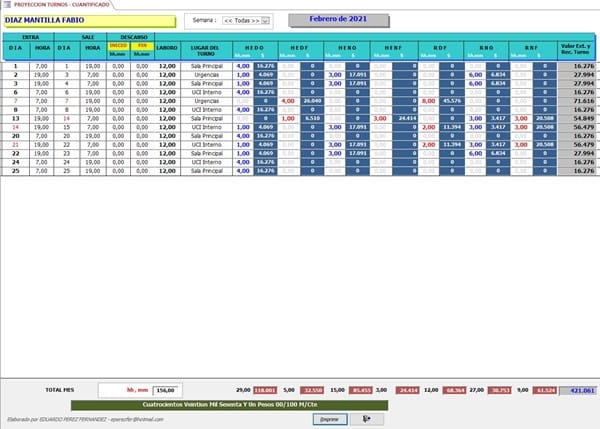Click the 29,00 HEDO total hours
The width and height of the screenshot is (600, 429).
(x=243, y=390)
